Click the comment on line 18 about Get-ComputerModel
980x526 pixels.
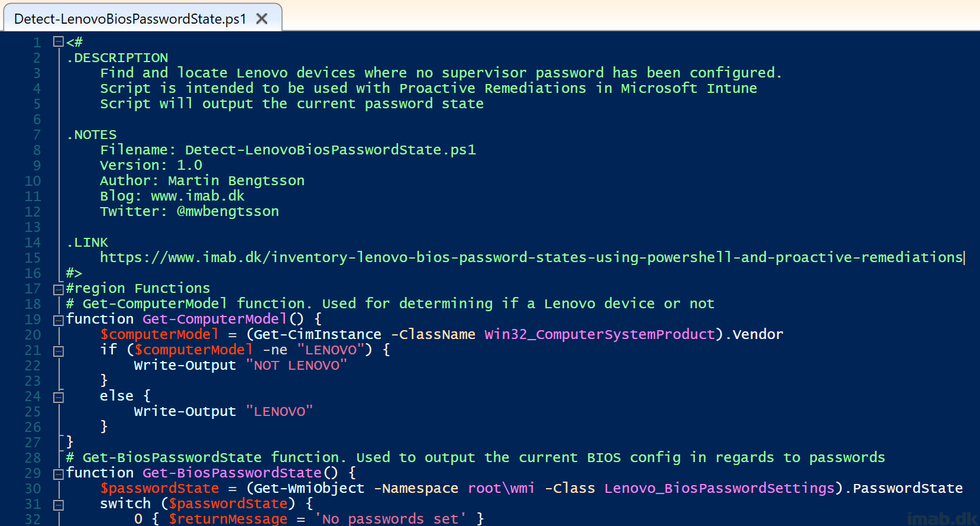(390, 304)
